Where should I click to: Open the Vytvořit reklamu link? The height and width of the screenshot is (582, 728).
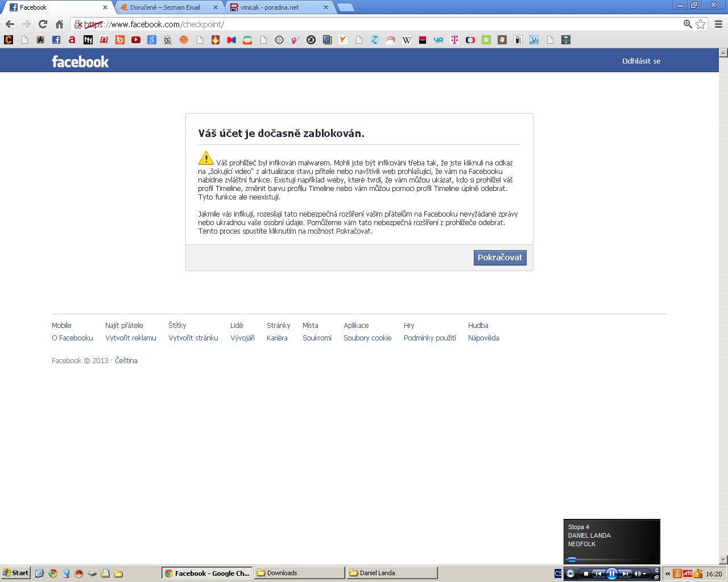(131, 338)
